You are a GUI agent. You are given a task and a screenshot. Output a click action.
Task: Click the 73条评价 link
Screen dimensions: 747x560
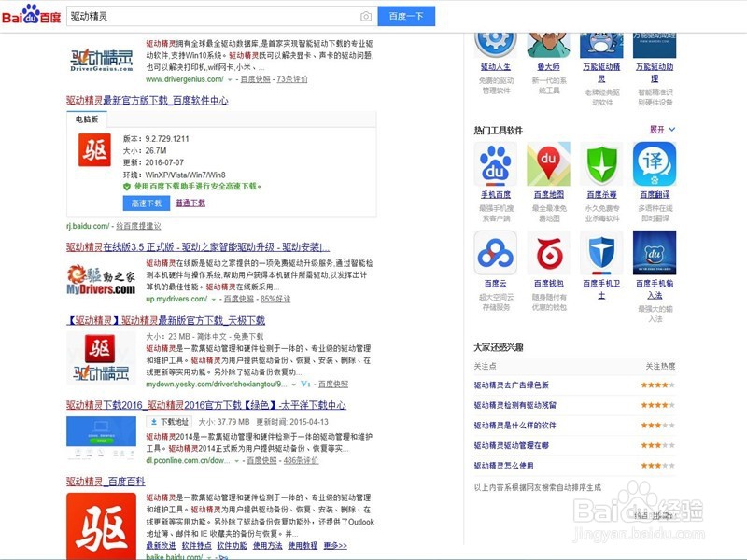click(x=292, y=79)
